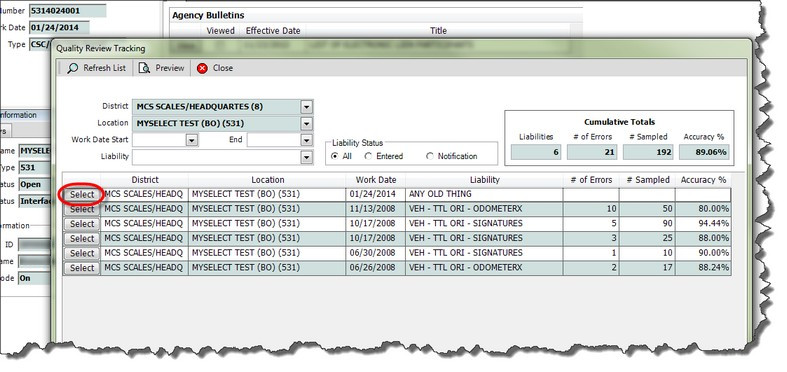Click the 90.00% accuracy cell

click(x=703, y=253)
